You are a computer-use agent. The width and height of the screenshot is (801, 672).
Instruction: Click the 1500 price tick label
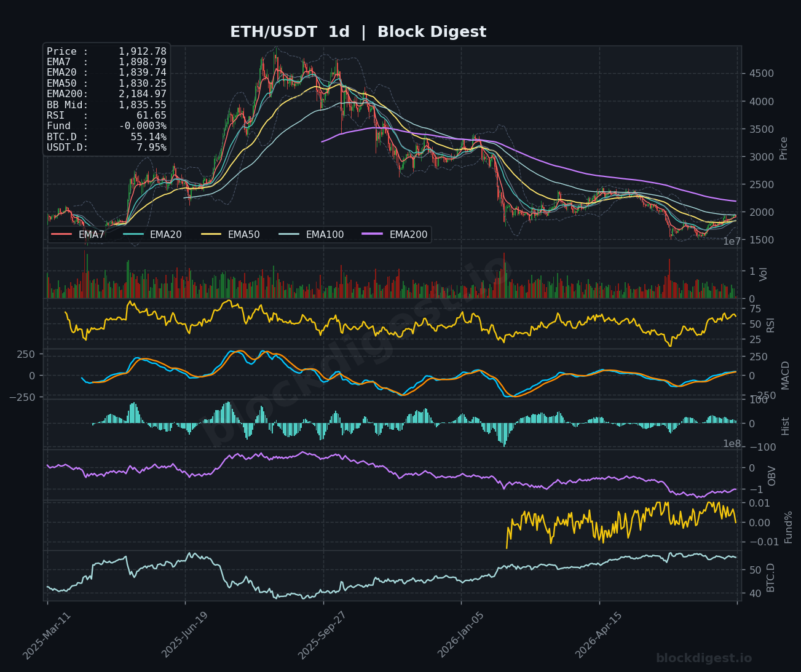point(760,240)
